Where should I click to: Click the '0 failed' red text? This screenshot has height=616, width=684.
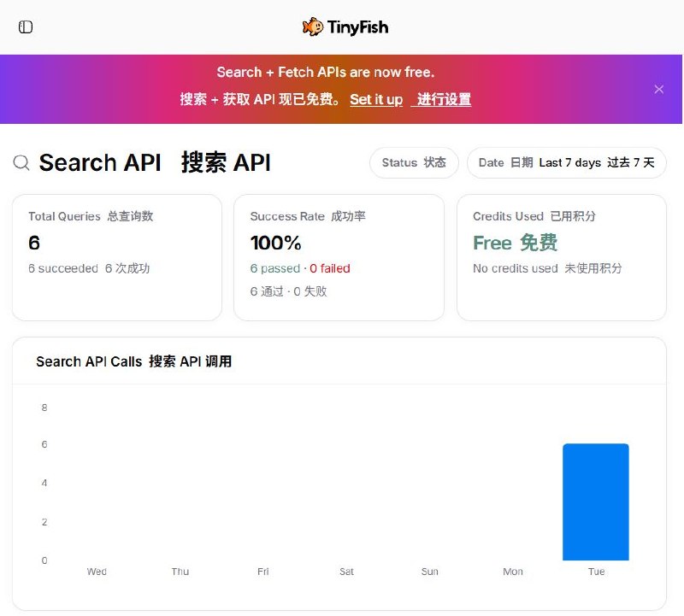[330, 268]
